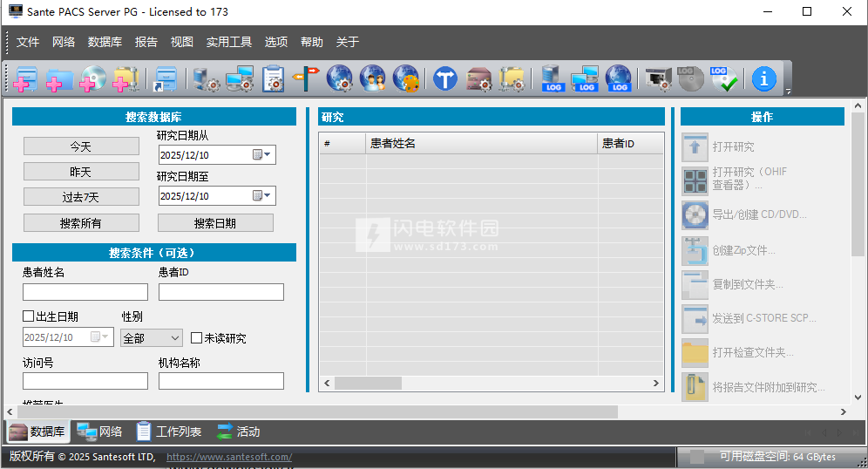The image size is (868, 469).
Task: Click the add CD/DVD toolbar icon
Action: tap(92, 79)
